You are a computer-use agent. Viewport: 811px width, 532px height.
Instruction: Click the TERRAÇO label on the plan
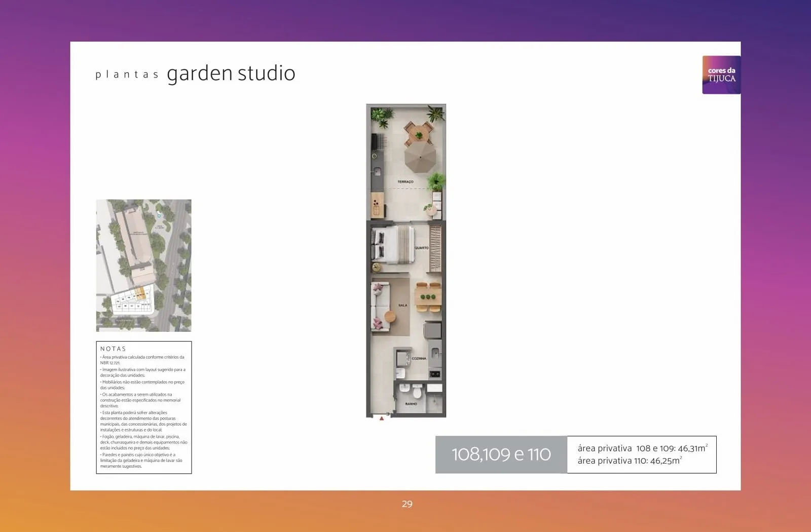coord(405,182)
